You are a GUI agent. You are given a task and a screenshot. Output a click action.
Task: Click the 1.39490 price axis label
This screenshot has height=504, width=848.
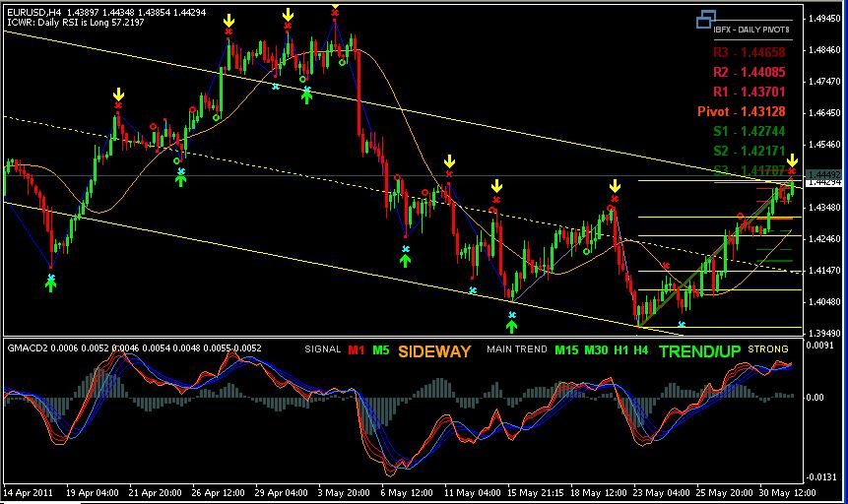click(824, 333)
